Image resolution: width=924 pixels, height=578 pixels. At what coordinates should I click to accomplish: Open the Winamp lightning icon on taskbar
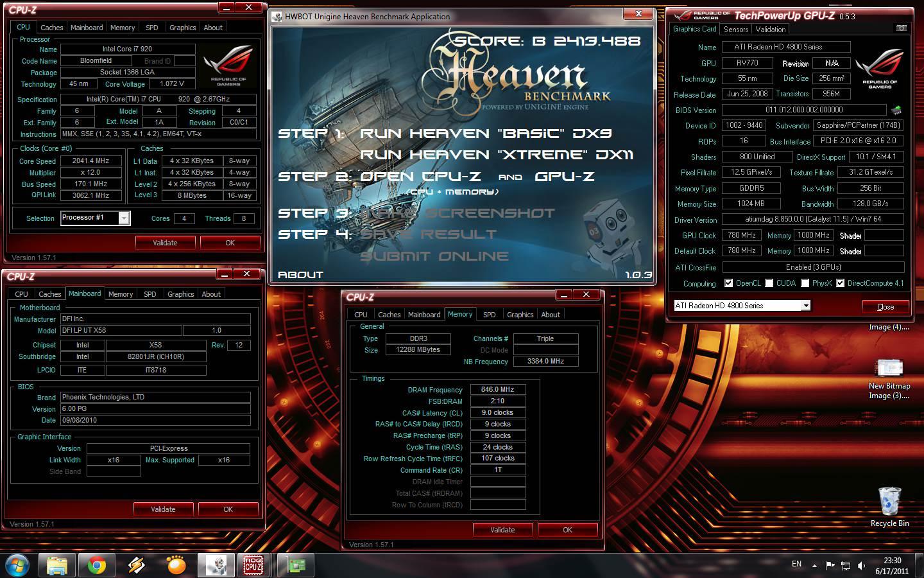coord(137,565)
